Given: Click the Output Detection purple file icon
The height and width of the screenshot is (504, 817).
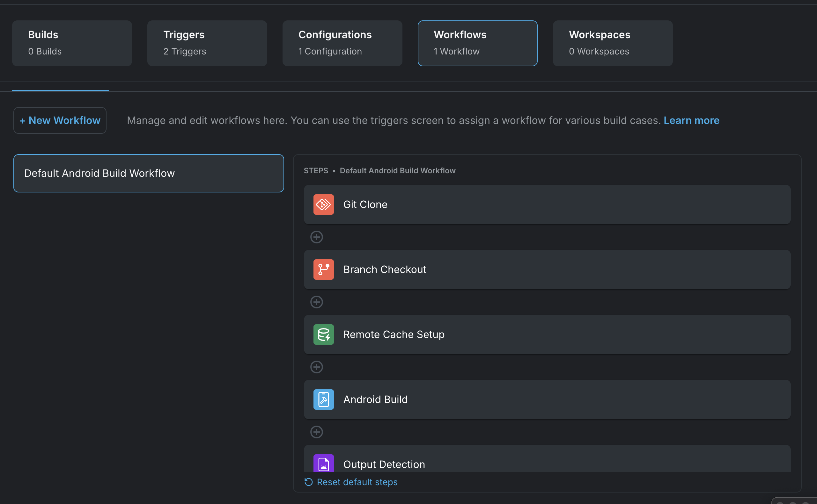Looking at the screenshot, I should 323,463.
